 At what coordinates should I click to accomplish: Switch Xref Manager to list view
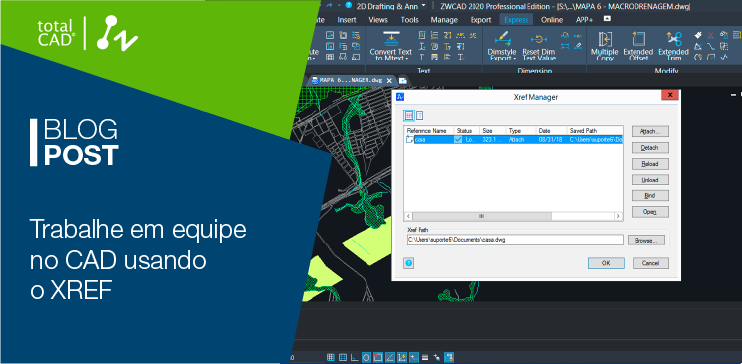[409, 115]
